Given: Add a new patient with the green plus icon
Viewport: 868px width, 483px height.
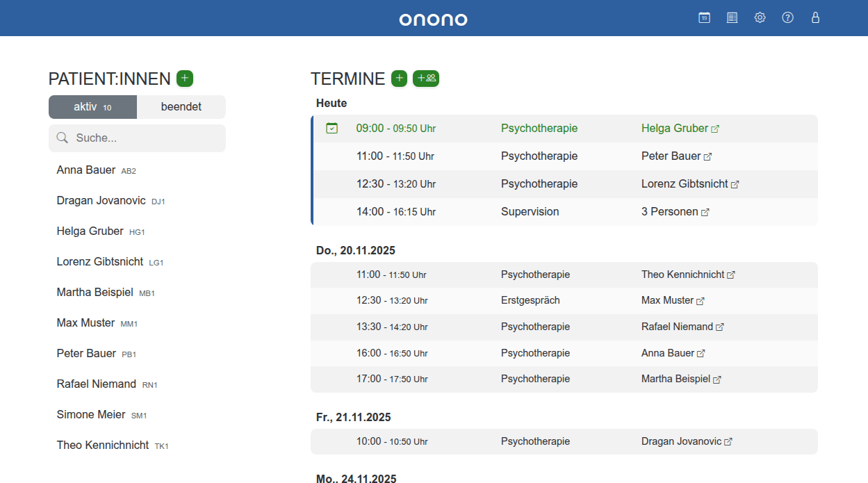Looking at the screenshot, I should pyautogui.click(x=184, y=78).
